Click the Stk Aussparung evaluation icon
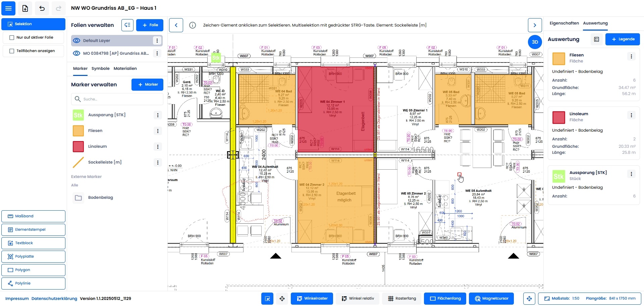The height and width of the screenshot is (306, 644). [x=558, y=176]
